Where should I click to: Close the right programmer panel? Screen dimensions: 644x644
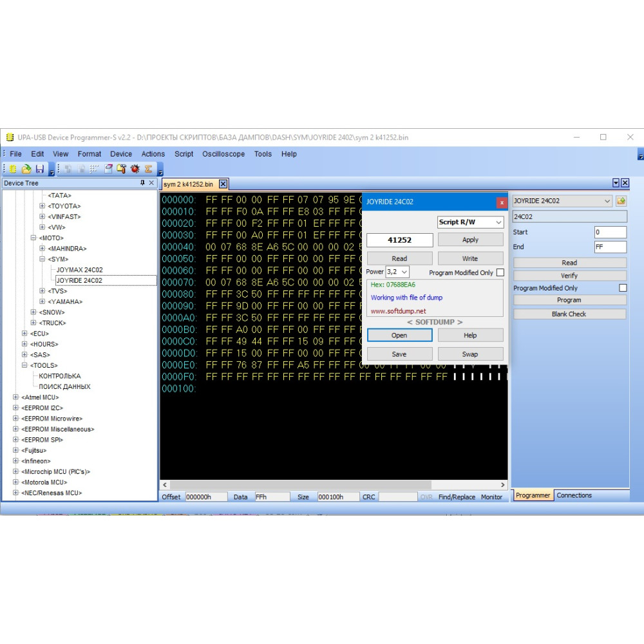[x=625, y=183]
